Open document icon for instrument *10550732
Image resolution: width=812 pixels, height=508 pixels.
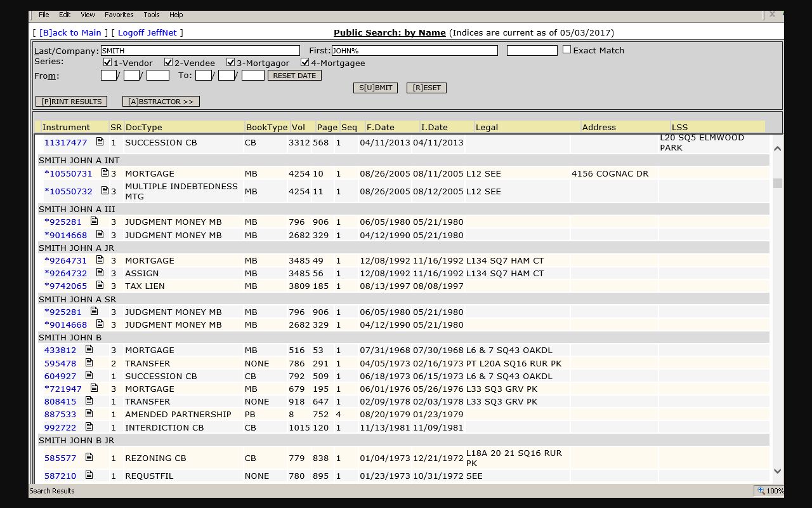coord(105,190)
